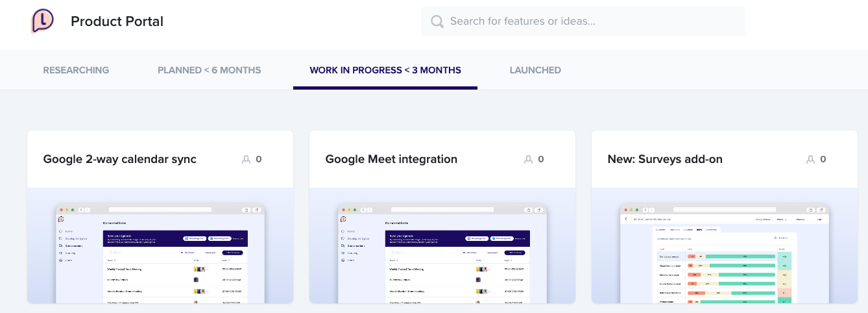Open the Google 2-way calendar sync title
The width and height of the screenshot is (868, 313).
click(119, 159)
